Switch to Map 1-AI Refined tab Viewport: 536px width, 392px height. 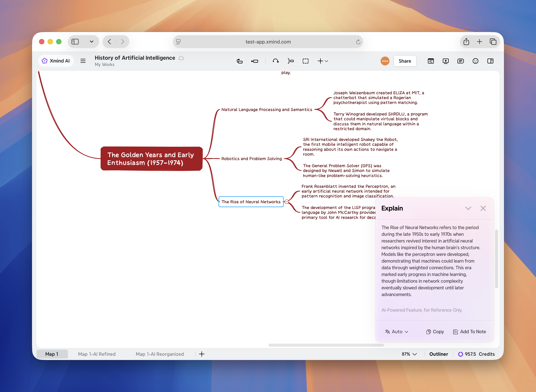(x=97, y=354)
